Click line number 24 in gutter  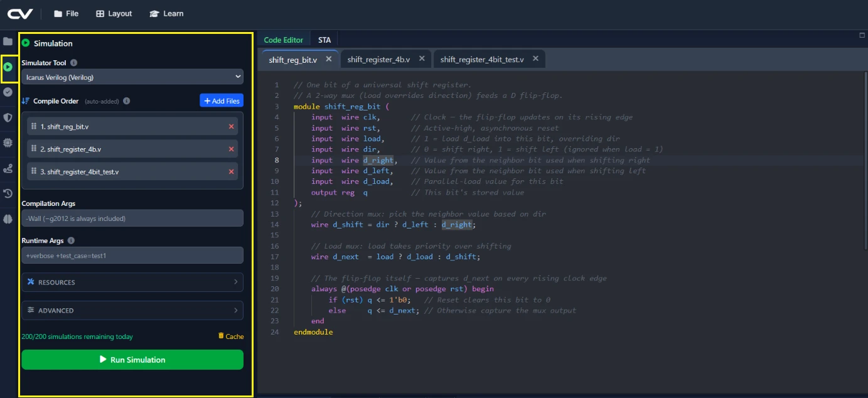click(275, 331)
